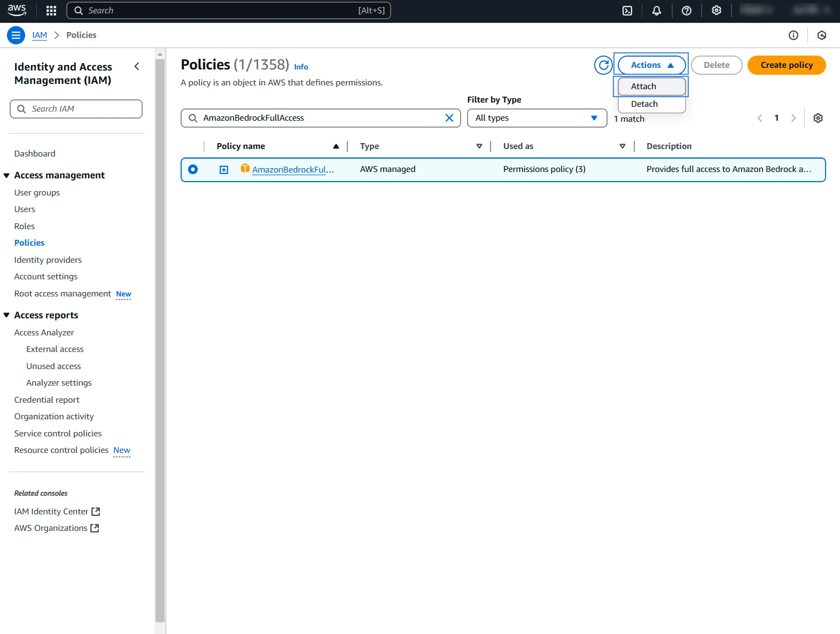This screenshot has height=634, width=840.
Task: Open IAM Identity Center external link icon
Action: coord(96,512)
